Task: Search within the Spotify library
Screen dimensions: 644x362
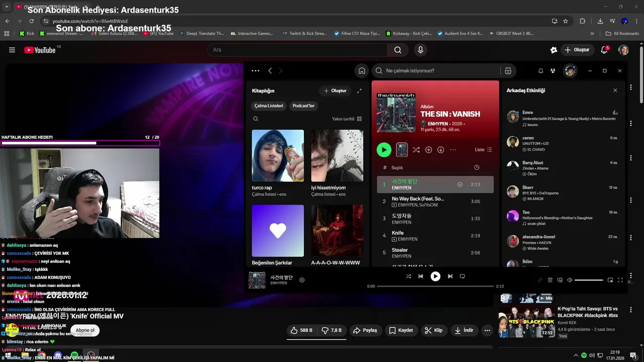Action: point(256,119)
